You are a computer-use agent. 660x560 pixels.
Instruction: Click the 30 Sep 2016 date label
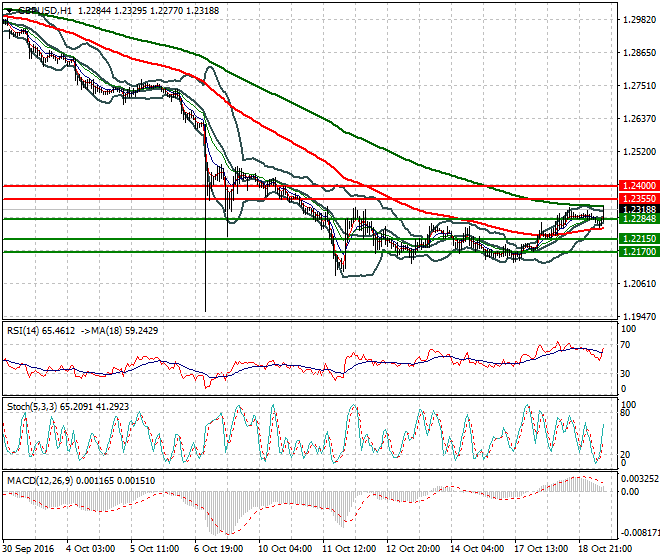(x=29, y=549)
